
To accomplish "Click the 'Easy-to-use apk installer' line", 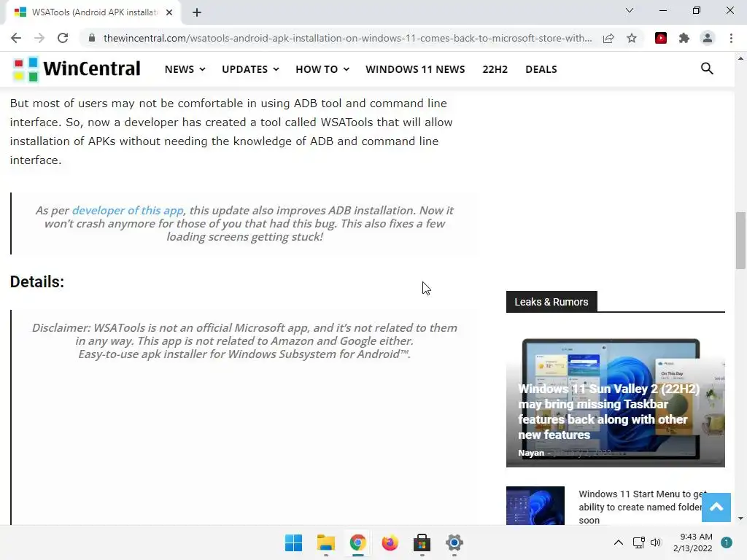I will (x=244, y=354).
